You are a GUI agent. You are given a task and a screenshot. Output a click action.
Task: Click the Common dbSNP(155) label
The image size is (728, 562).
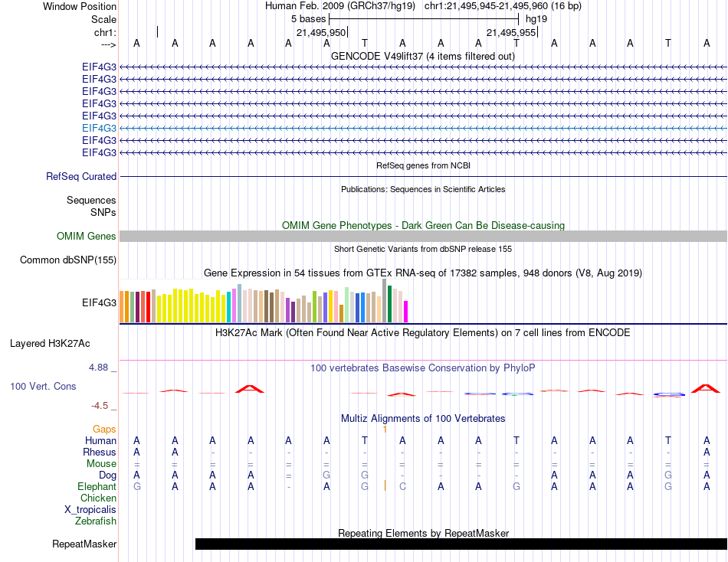[67, 260]
